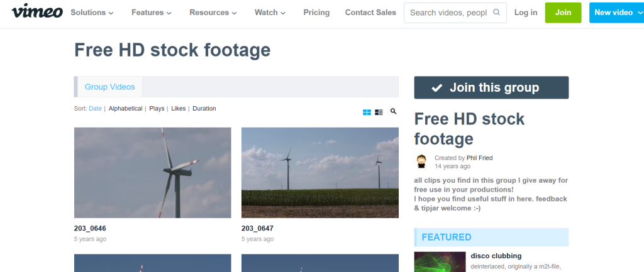
Task: Open the disco clubbing title link
Action: coord(496,256)
